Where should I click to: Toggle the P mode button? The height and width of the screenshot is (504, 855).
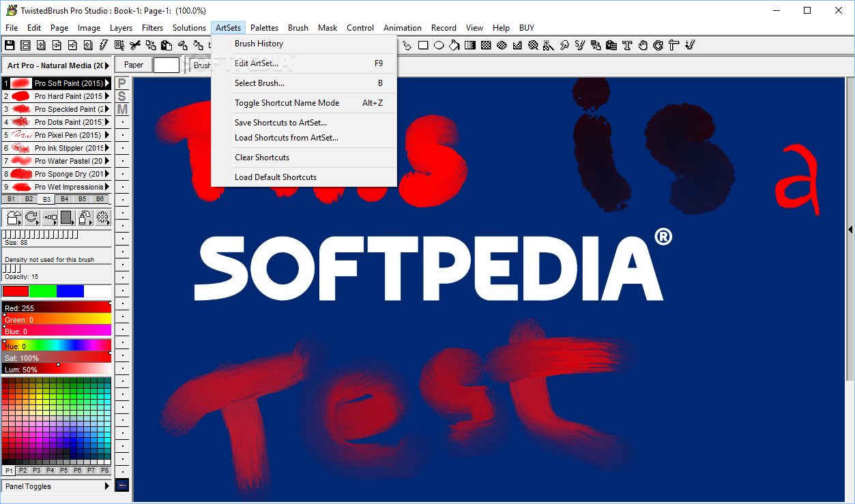pos(122,83)
